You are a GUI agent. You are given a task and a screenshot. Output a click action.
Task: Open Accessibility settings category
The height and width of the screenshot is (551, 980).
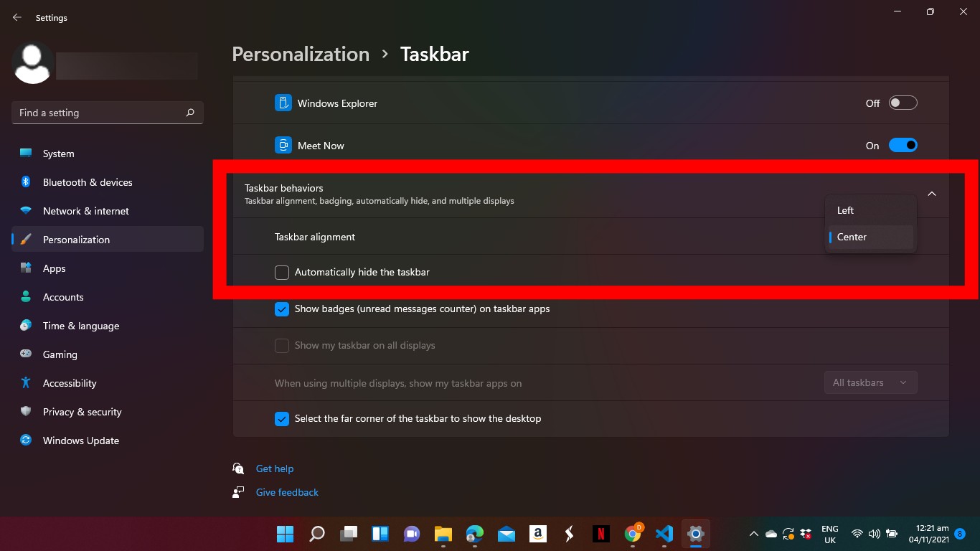click(x=108, y=383)
